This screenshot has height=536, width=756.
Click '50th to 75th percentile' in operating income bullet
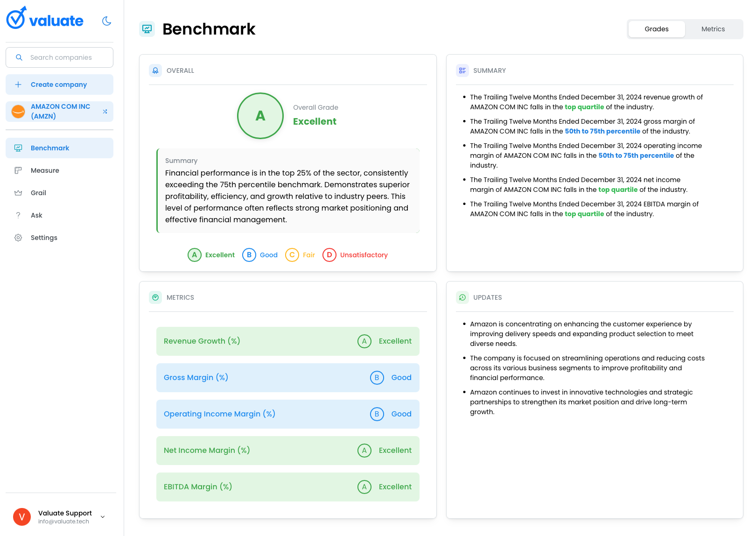coord(636,155)
